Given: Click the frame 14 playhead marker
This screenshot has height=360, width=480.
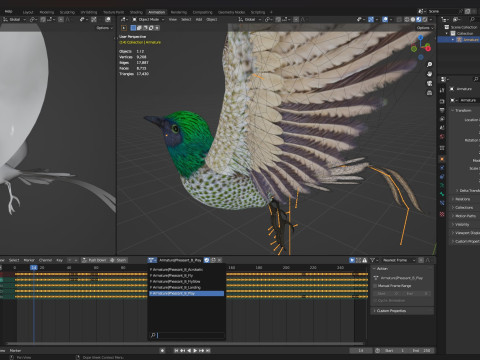Looking at the screenshot, I should 34,268.
